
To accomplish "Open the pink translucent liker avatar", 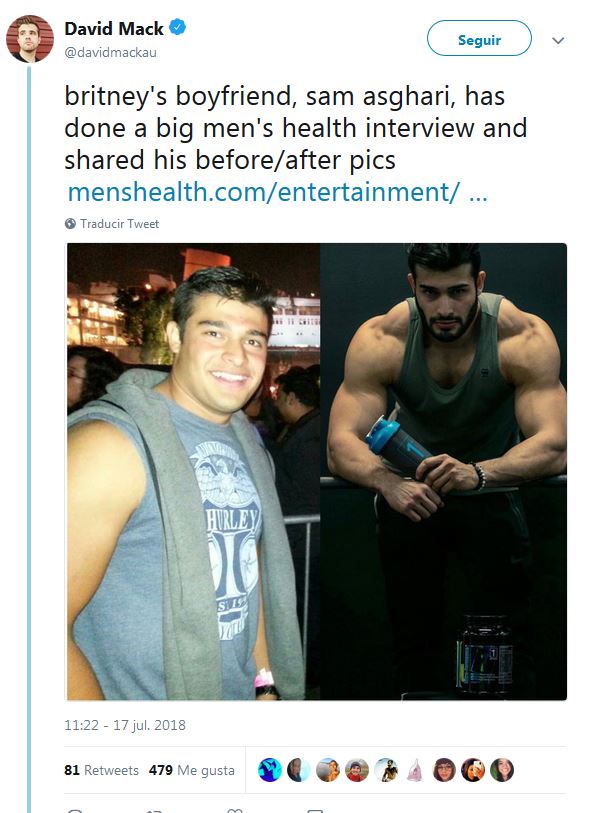I will tap(415, 769).
